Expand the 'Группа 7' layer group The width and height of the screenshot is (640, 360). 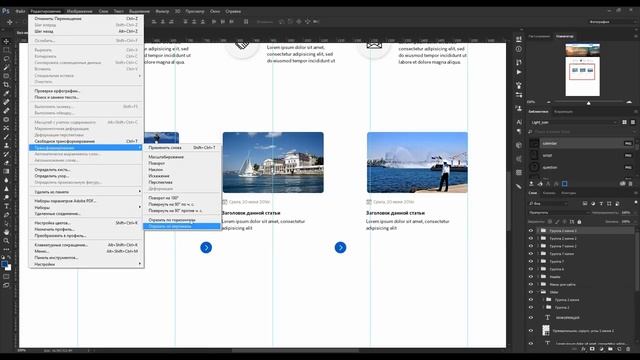(538, 261)
